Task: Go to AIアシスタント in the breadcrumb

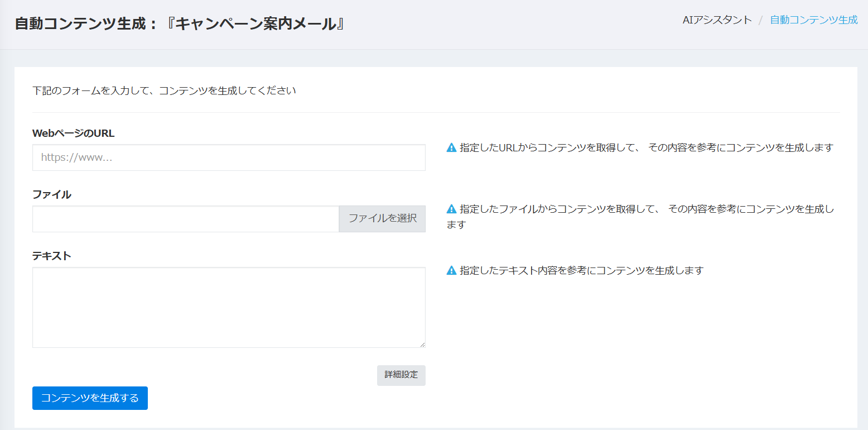Action: point(717,20)
